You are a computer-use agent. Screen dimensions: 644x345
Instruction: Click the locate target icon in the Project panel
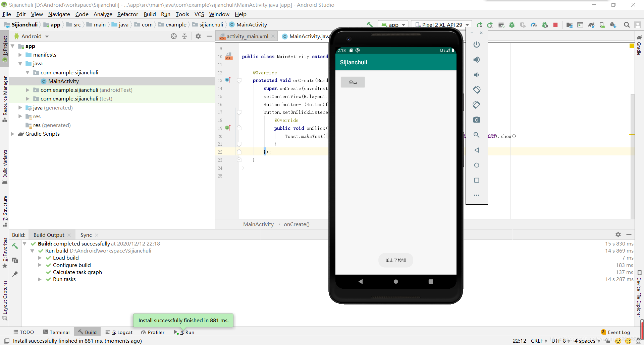tap(174, 36)
